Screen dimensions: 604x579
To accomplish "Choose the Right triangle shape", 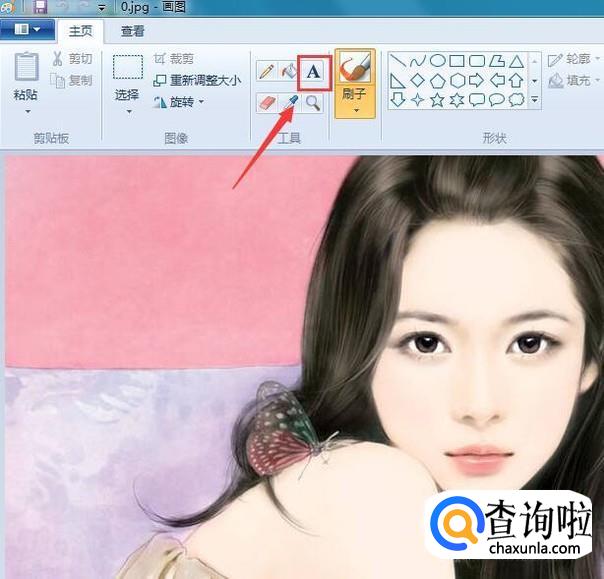I will click(x=397, y=81).
